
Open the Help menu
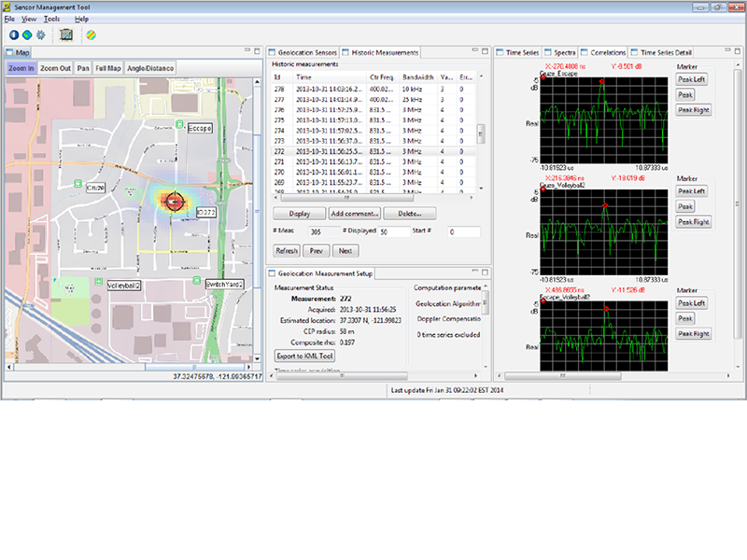(x=81, y=19)
